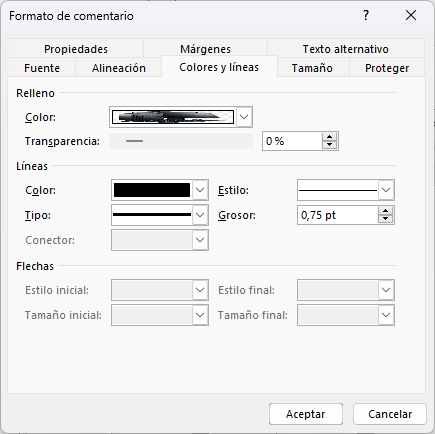435x434 pixels.
Task: Select the Proteger tab
Action: [387, 68]
